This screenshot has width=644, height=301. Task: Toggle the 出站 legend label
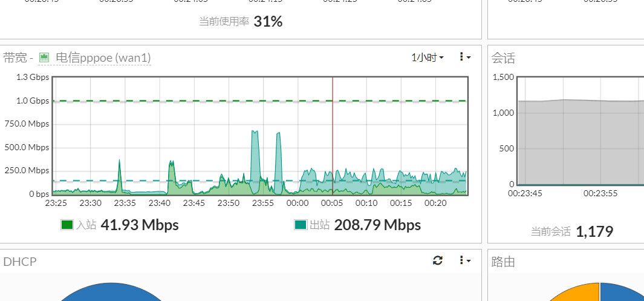pyautogui.click(x=319, y=225)
